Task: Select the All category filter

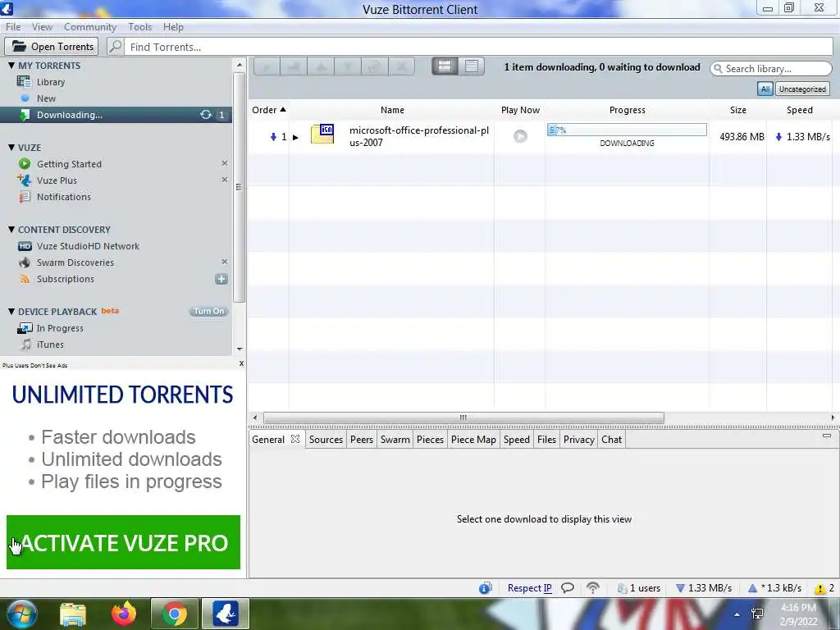Action: click(x=765, y=89)
